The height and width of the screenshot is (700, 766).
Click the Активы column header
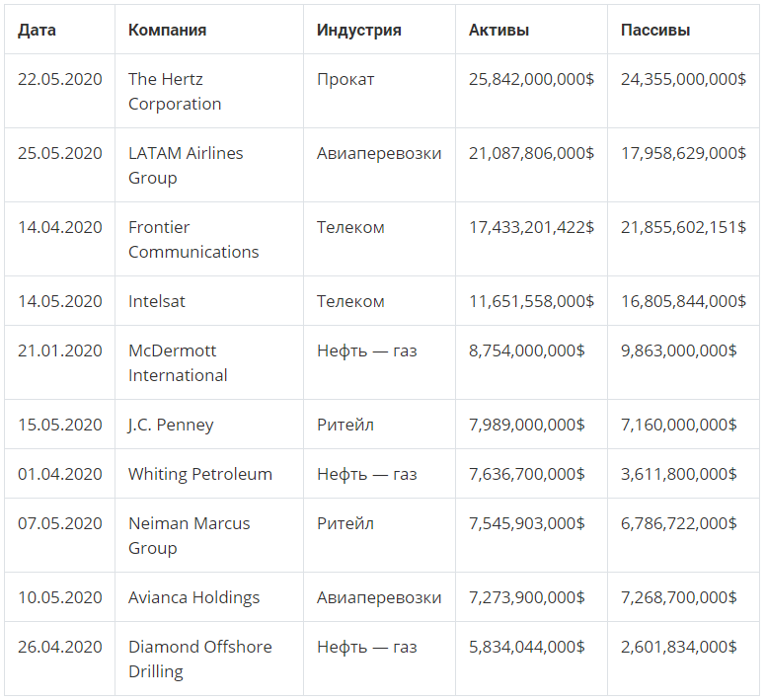pyautogui.click(x=498, y=31)
